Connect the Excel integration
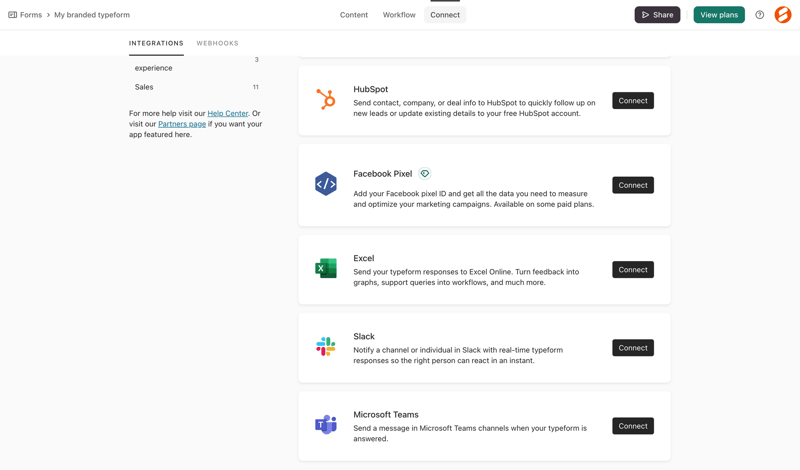Viewport: 800px width, 470px height. click(633, 269)
